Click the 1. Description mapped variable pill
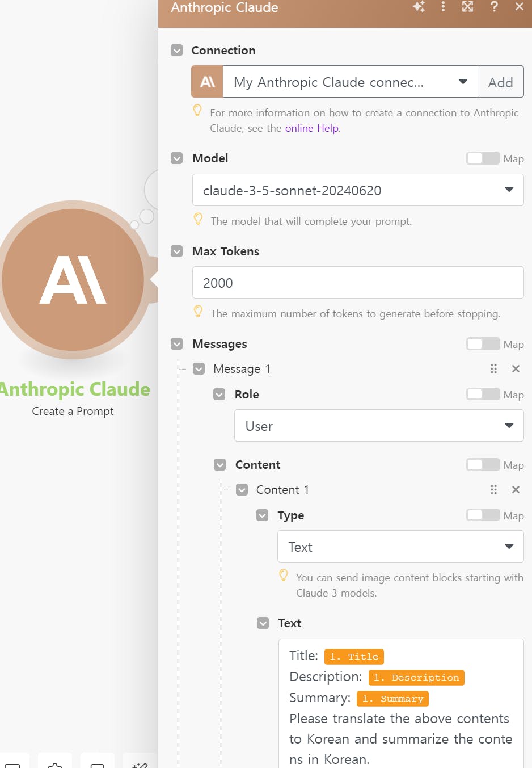The image size is (532, 768). coord(416,678)
